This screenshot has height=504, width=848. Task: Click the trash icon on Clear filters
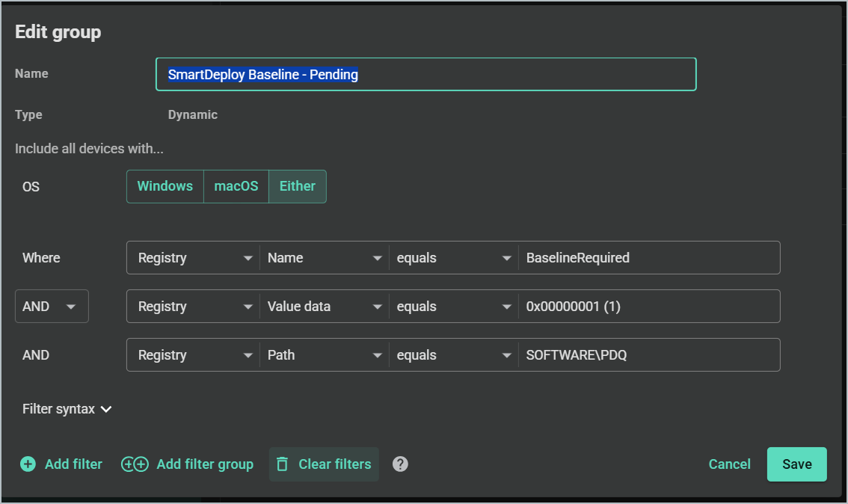(x=283, y=464)
